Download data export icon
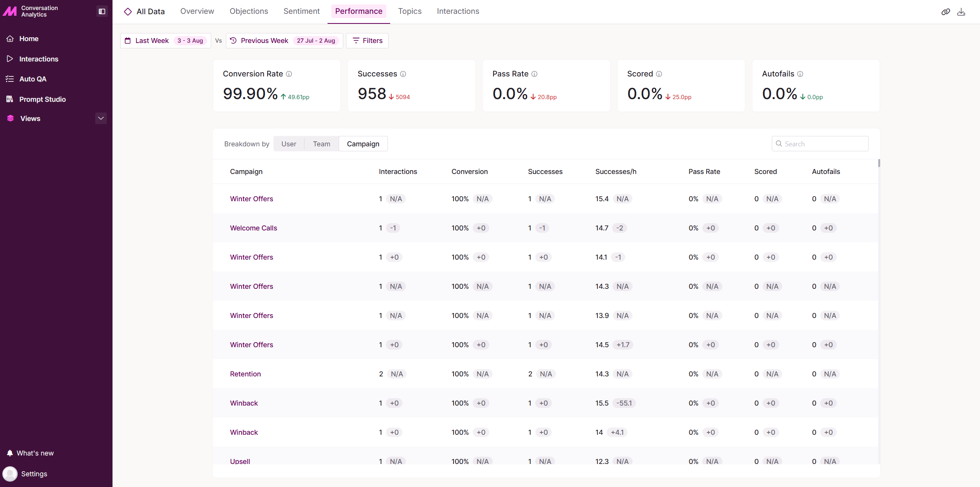 (961, 12)
